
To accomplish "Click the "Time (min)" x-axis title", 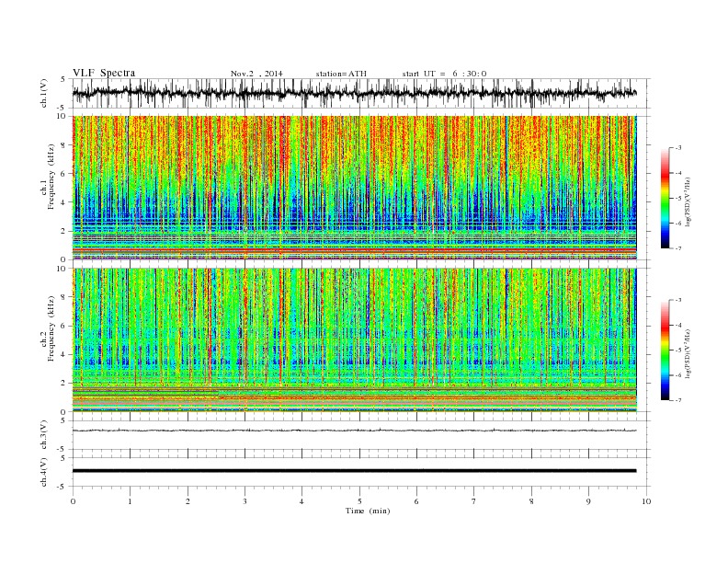I will (368, 511).
